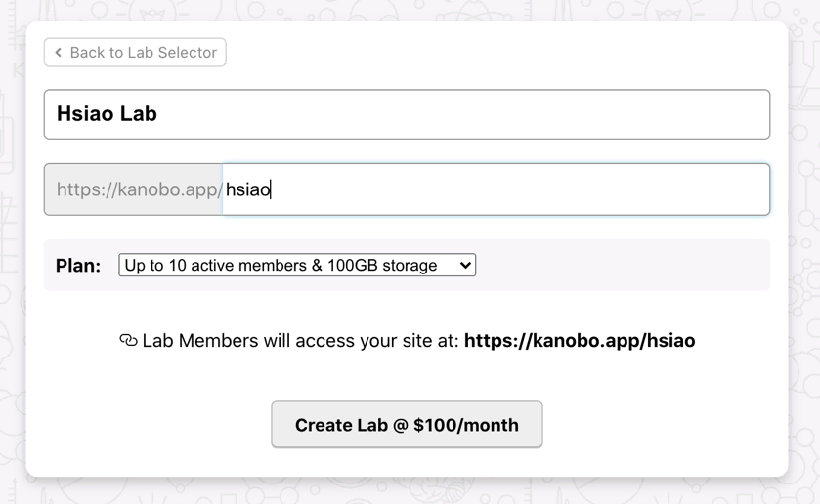Click the https://kanobo.app/ prefix label
The image size is (820, 504).
pos(133,189)
